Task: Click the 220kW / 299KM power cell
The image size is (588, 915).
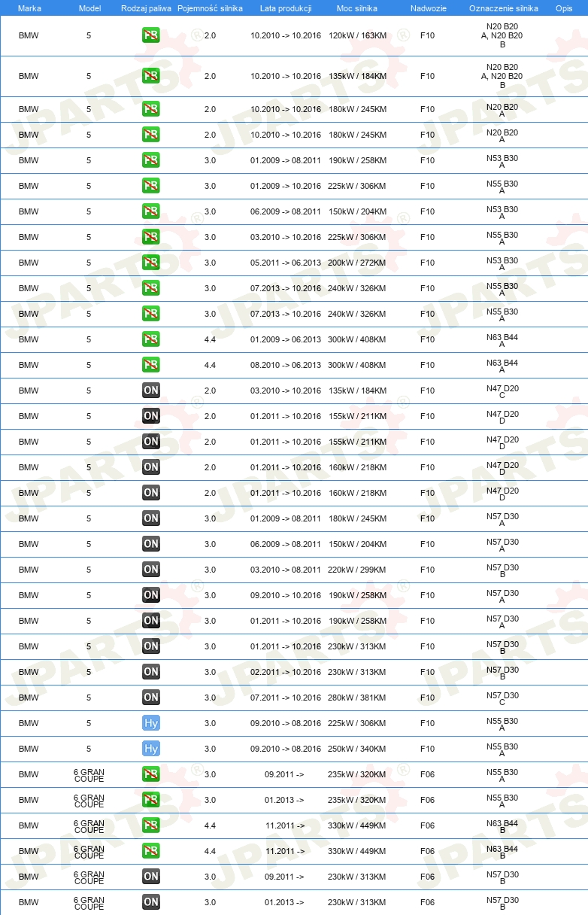Action: (357, 570)
